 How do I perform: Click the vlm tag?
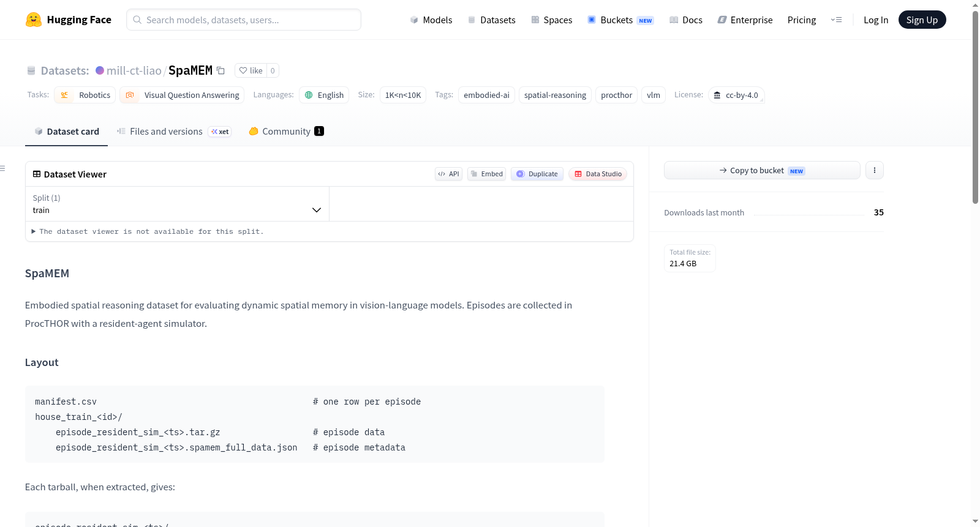pyautogui.click(x=654, y=95)
